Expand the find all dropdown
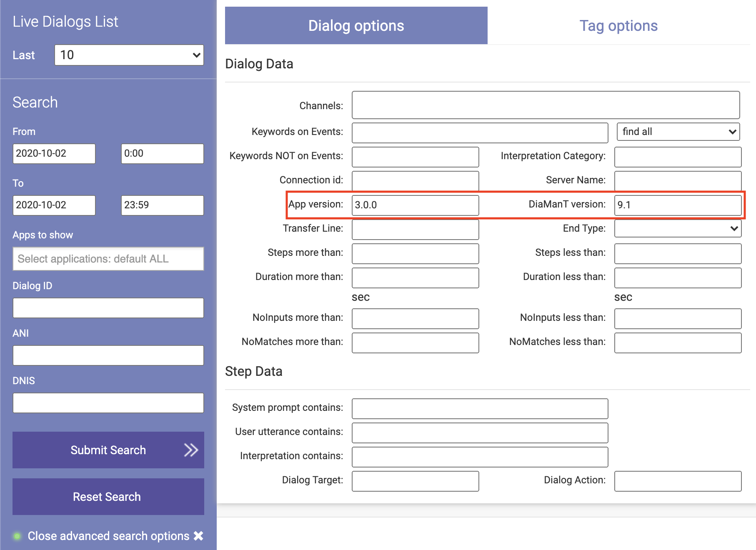Viewport: 756px width, 550px height. [x=678, y=132]
